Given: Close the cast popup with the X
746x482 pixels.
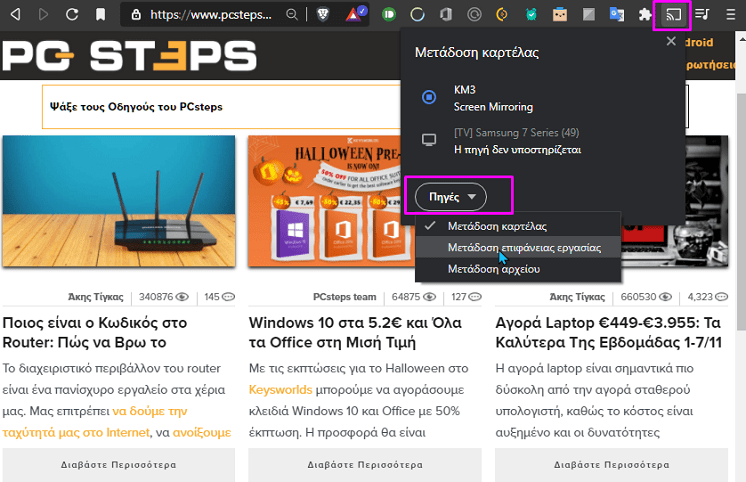Looking at the screenshot, I should [671, 41].
